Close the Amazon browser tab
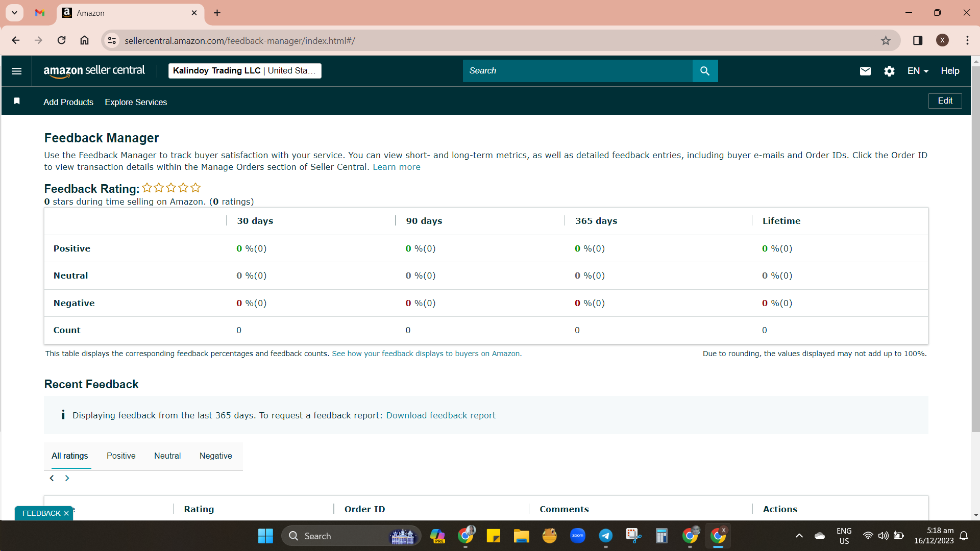The image size is (980, 551). 194,13
